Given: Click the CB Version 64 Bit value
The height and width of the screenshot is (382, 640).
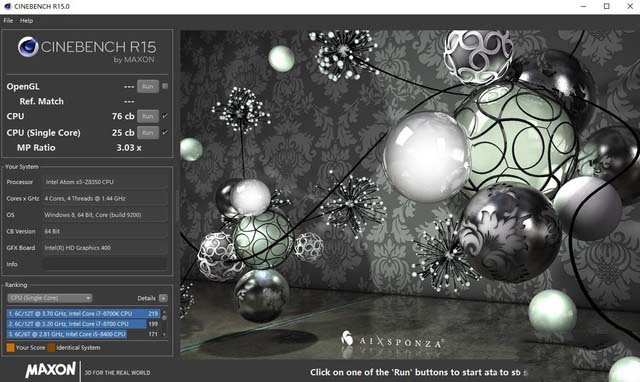Looking at the screenshot, I should tap(105, 231).
